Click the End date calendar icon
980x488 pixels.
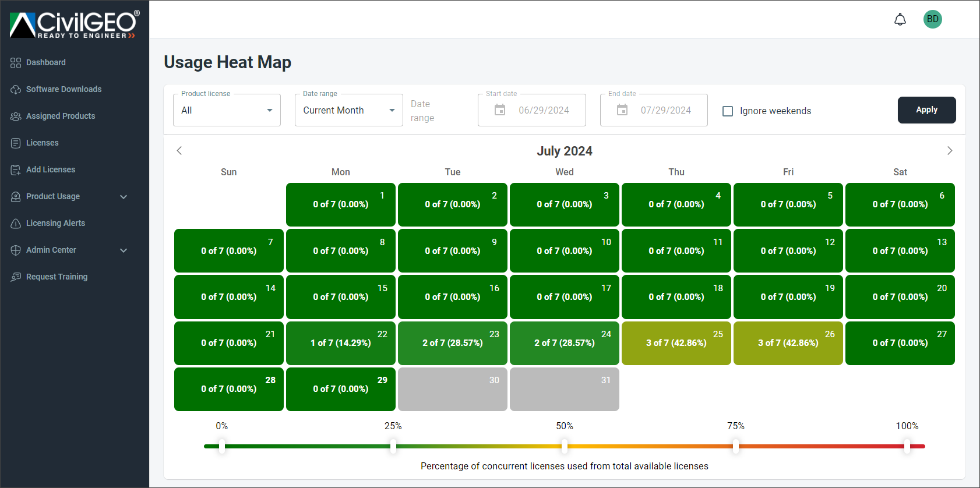point(622,109)
